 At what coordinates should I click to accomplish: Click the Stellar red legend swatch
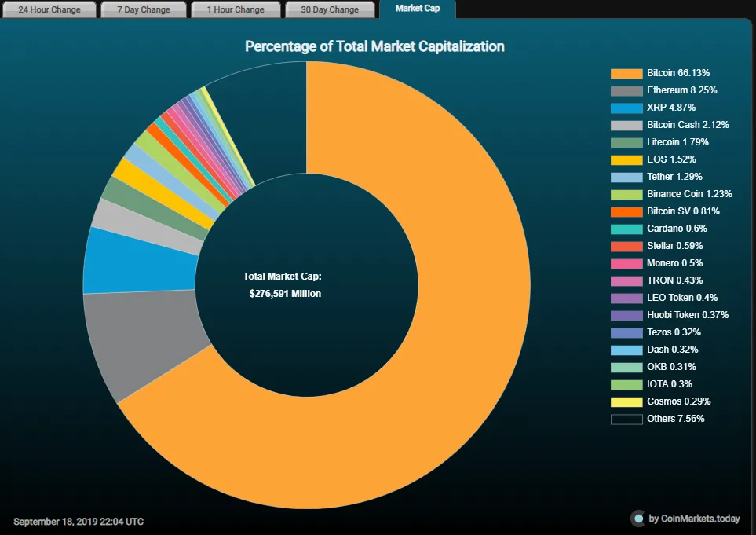[x=626, y=247]
